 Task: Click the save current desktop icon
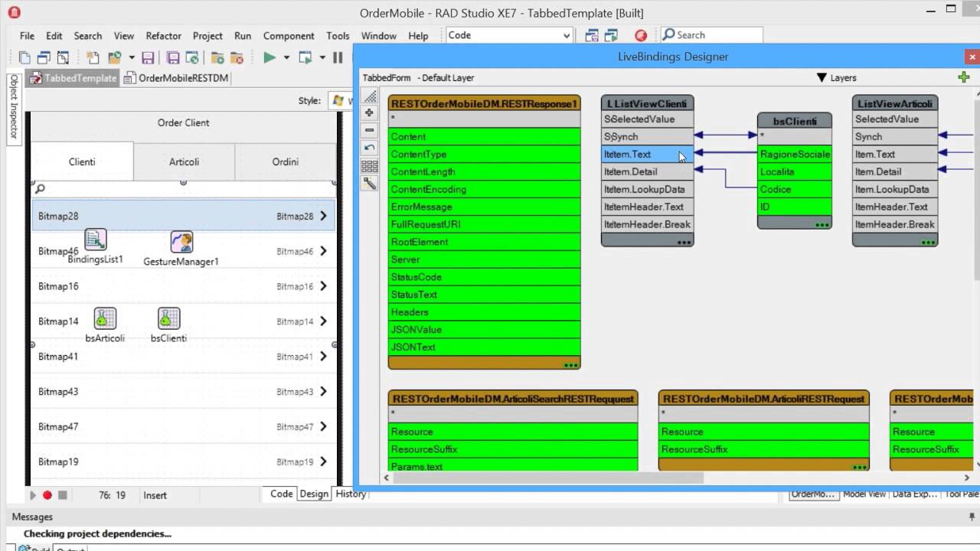point(592,35)
